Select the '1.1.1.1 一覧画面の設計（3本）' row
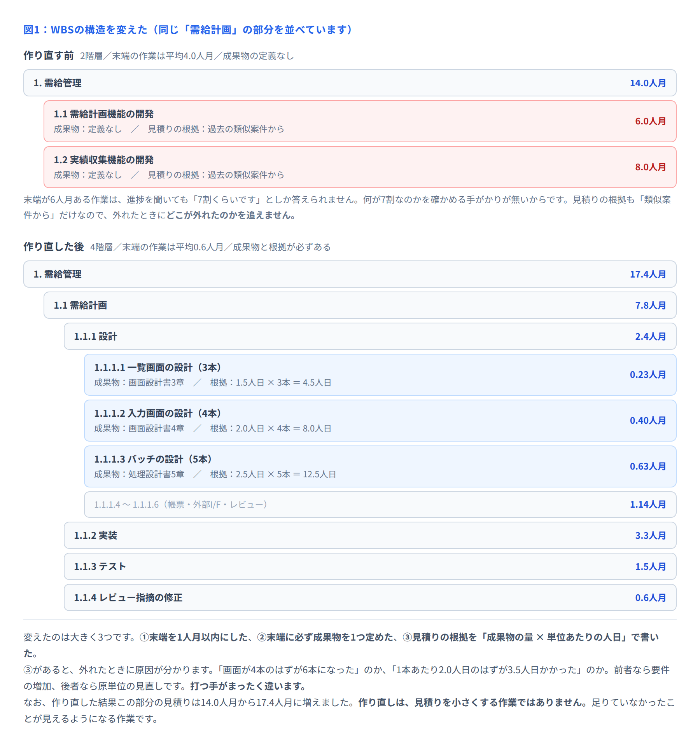 click(x=380, y=375)
